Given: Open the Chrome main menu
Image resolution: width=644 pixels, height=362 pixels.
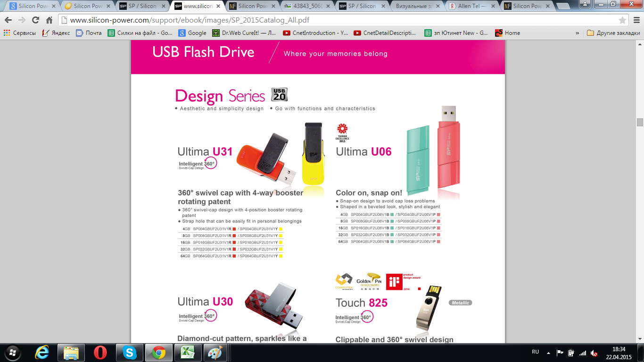Looking at the screenshot, I should (x=636, y=20).
